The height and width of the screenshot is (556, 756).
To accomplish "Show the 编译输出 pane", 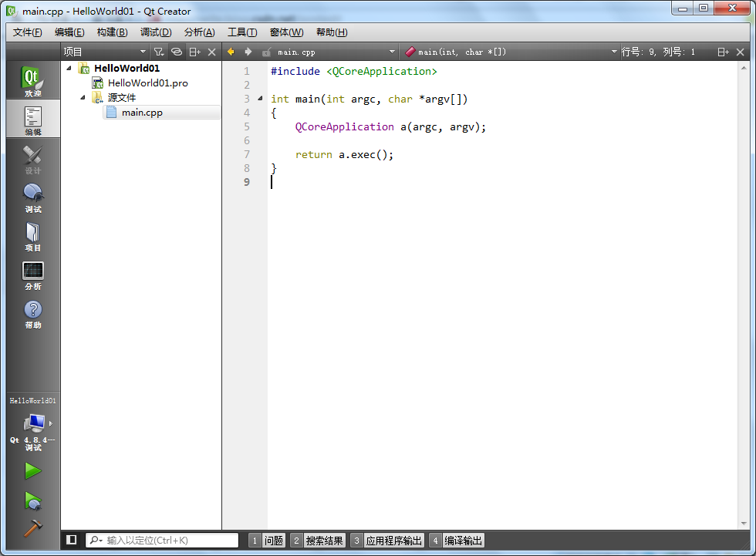I will [457, 541].
